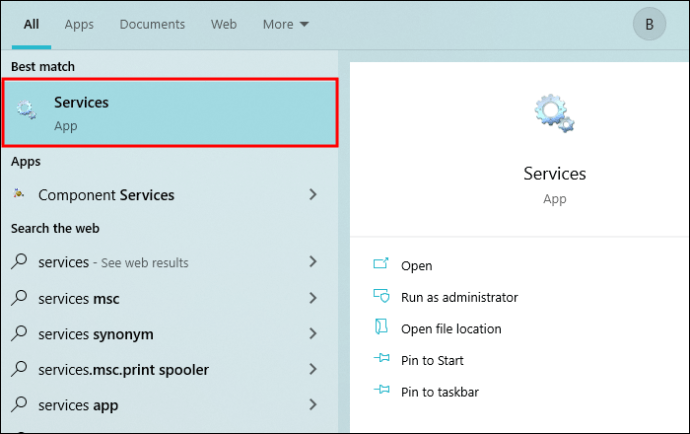Switch to the Apps tab
This screenshot has height=434, width=690.
79,25
